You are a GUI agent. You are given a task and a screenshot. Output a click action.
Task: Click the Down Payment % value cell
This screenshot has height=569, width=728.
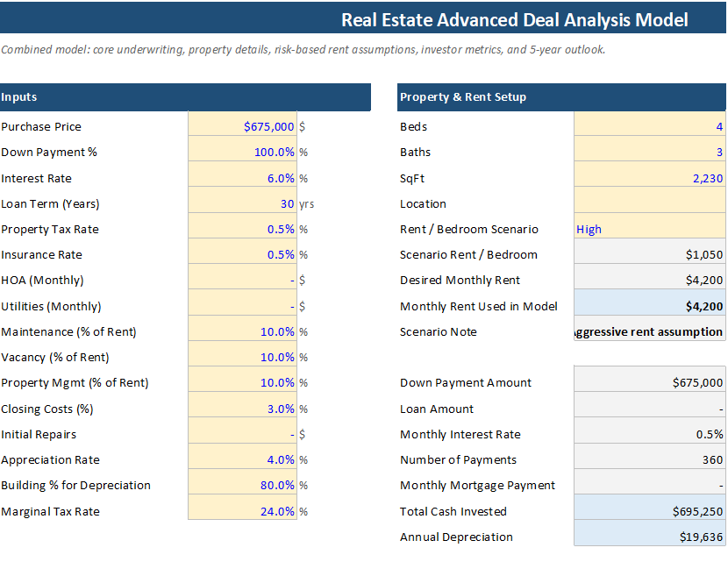tap(242, 152)
